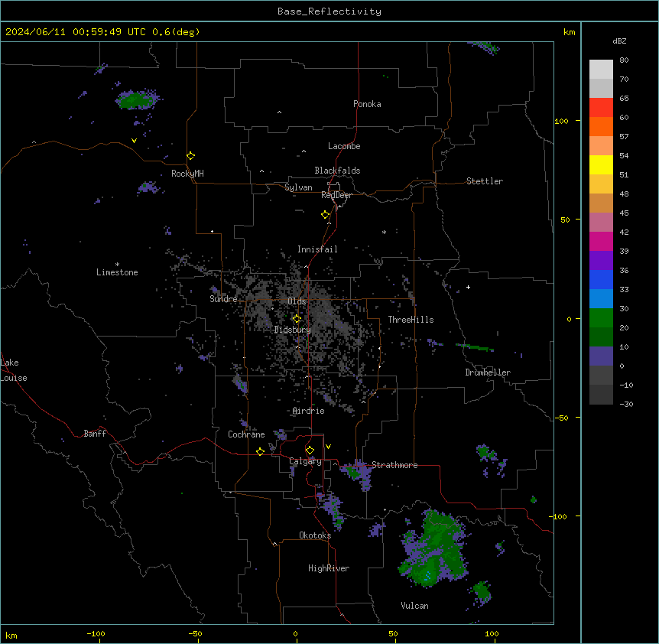Select the yellow 54 dBZ legend swatch
659x644 pixels.
tap(601, 164)
